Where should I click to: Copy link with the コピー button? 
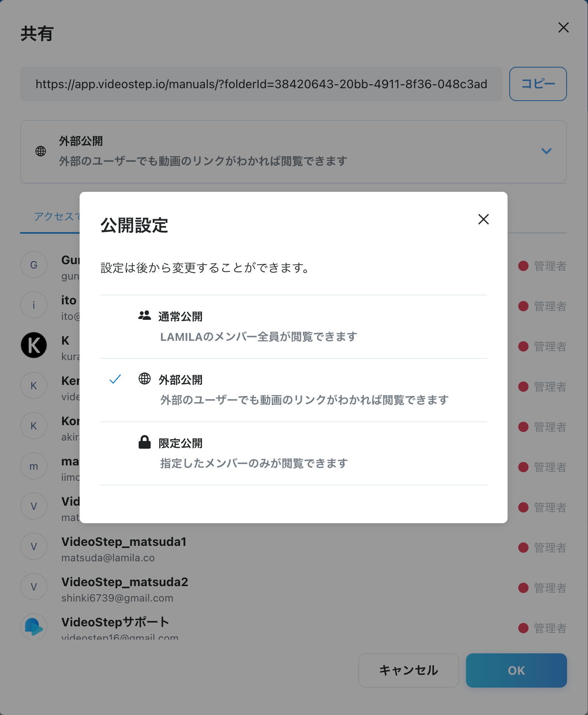click(538, 84)
